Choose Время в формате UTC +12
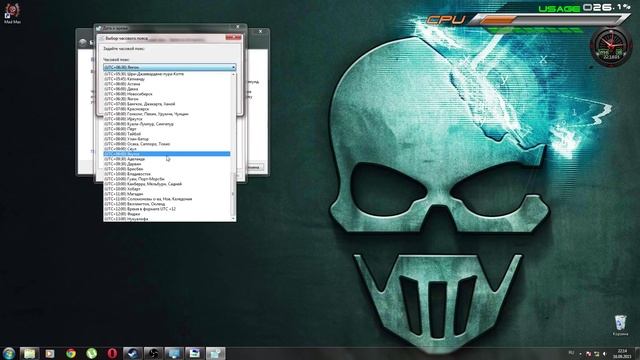Screen dimensions: 640x360 click(x=167, y=209)
